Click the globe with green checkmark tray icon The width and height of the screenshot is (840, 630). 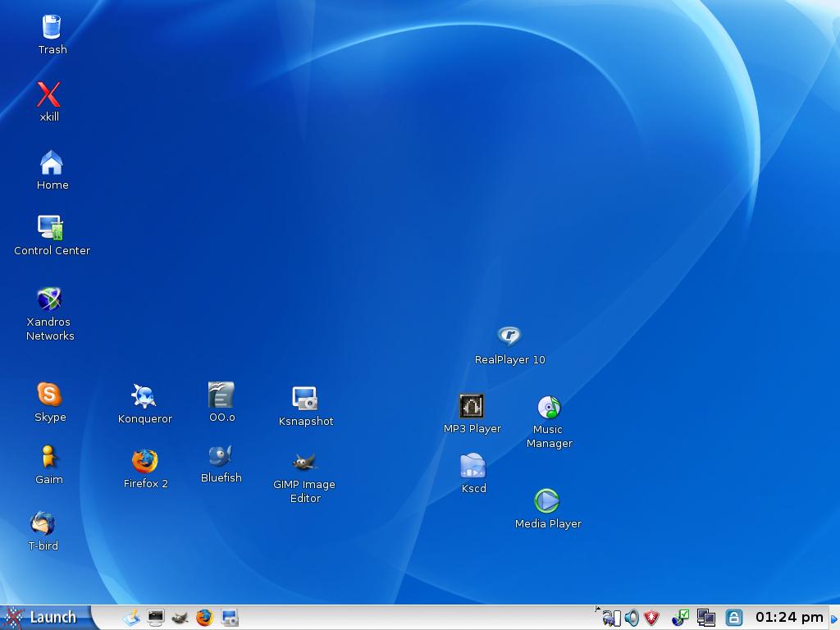point(680,618)
